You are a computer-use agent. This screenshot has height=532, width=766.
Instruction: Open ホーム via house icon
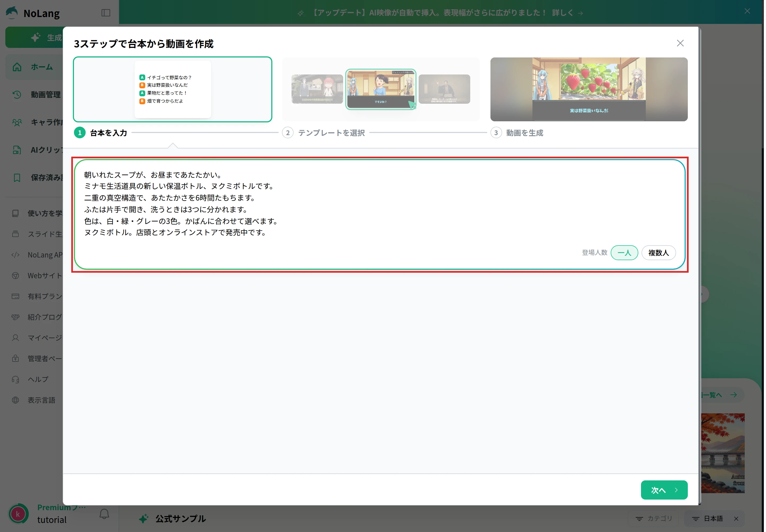point(17,67)
